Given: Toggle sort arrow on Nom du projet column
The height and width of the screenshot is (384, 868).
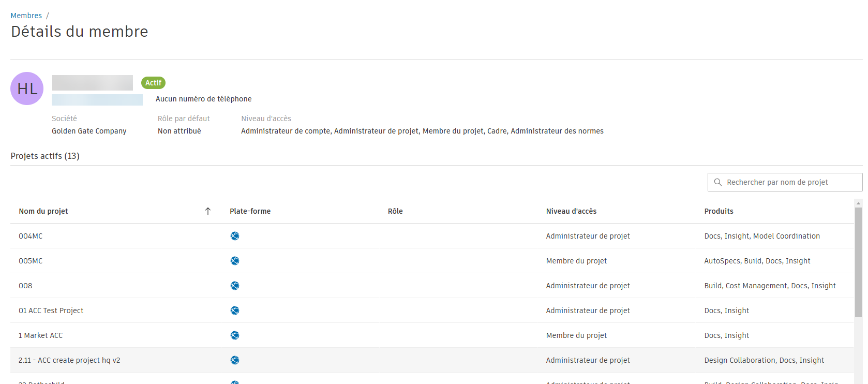Looking at the screenshot, I should 208,211.
